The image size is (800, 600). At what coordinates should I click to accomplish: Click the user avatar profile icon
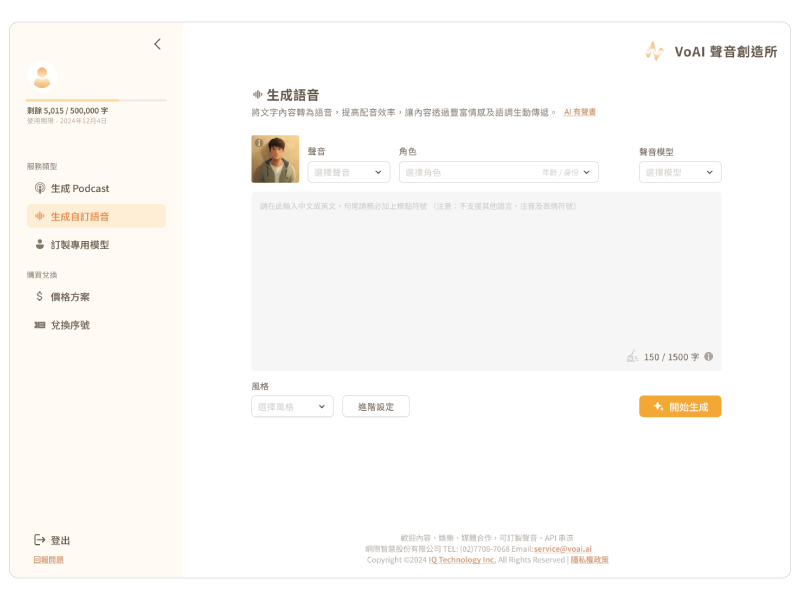(x=42, y=76)
